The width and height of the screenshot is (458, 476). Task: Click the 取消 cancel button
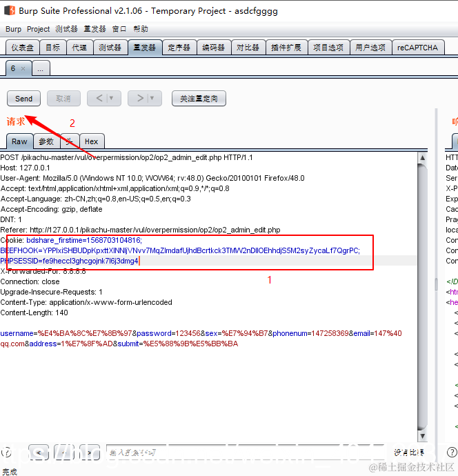pyautogui.click(x=63, y=99)
